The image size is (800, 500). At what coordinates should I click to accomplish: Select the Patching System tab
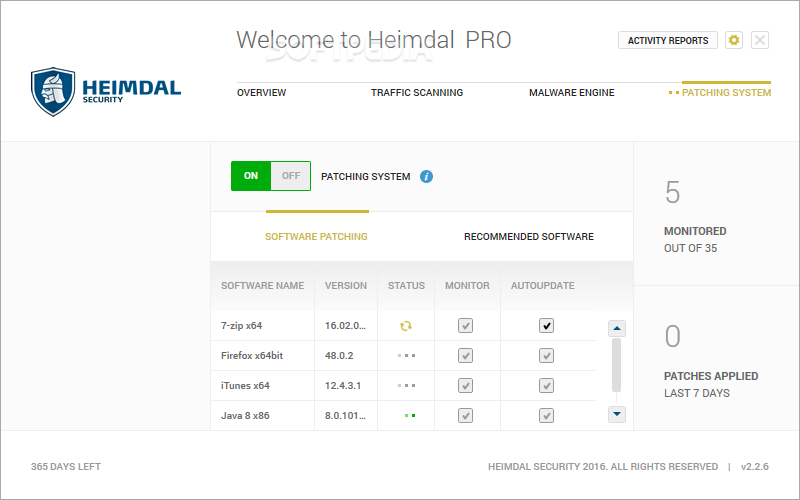pos(726,93)
